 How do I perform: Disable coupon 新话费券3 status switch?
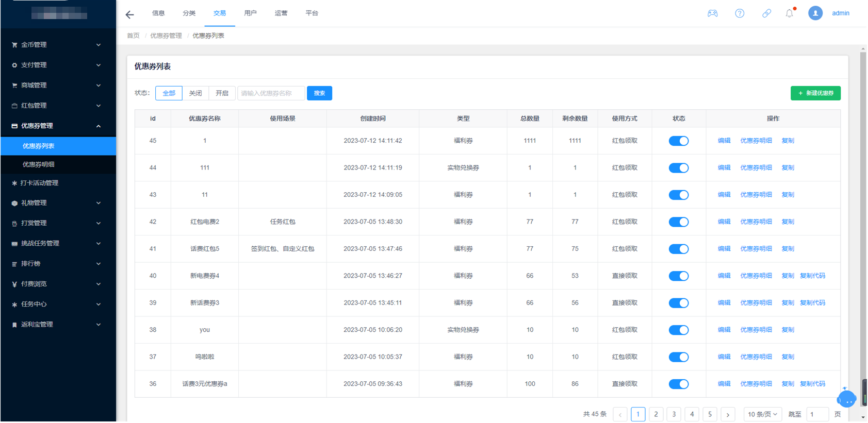[x=678, y=303]
